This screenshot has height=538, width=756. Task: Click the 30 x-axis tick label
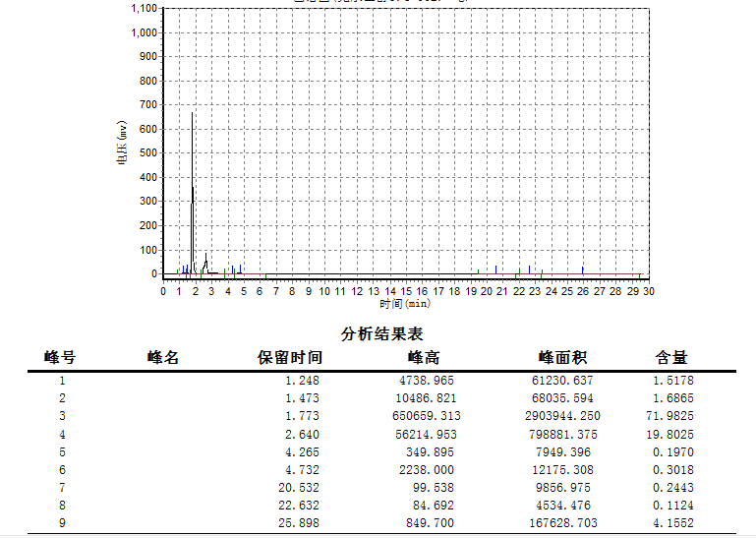click(649, 291)
